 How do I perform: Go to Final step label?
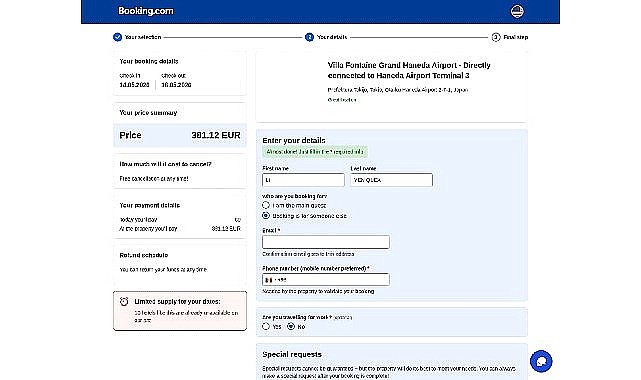click(515, 37)
